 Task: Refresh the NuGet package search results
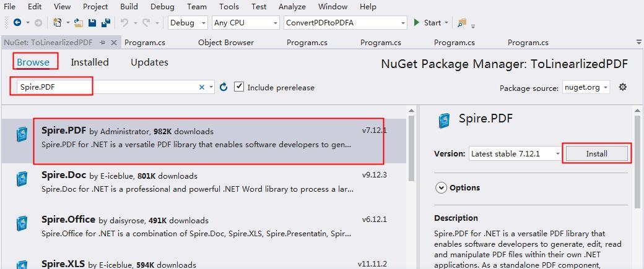[224, 87]
